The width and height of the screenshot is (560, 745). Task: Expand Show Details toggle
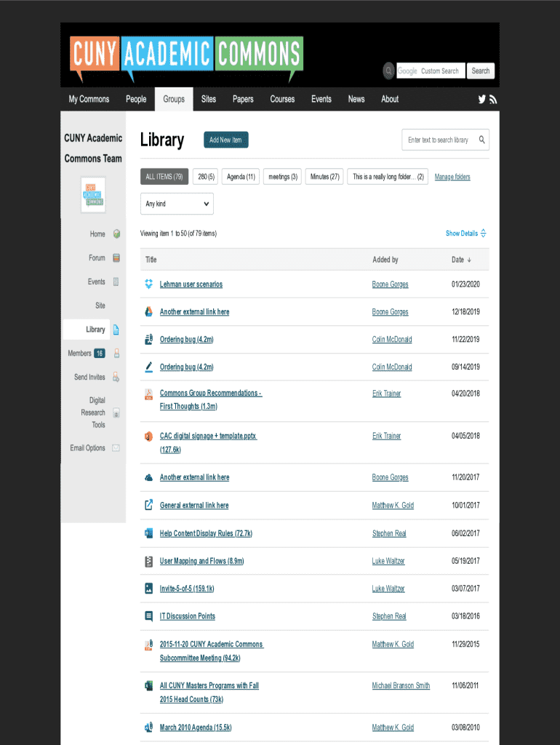pos(465,234)
